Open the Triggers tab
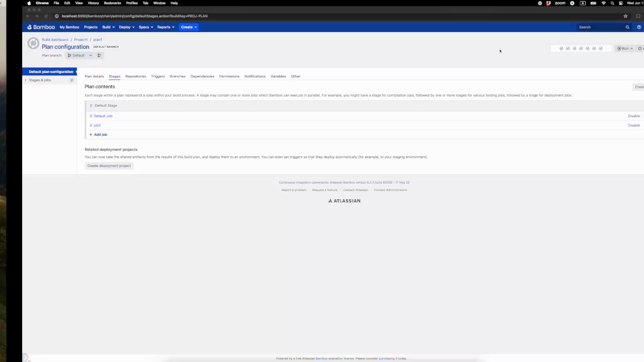Image resolution: width=644 pixels, height=362 pixels. coord(158,76)
